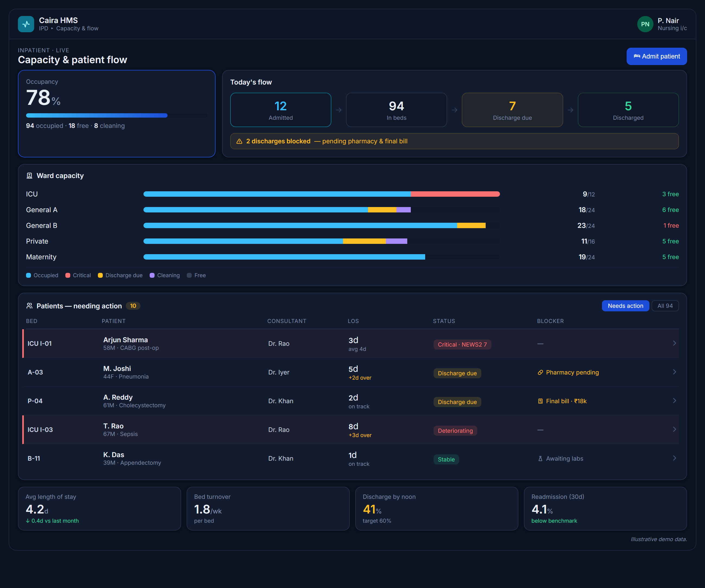The image size is (705, 588).
Task: Expand the Arjun Sharma row chevron
Action: (x=674, y=343)
